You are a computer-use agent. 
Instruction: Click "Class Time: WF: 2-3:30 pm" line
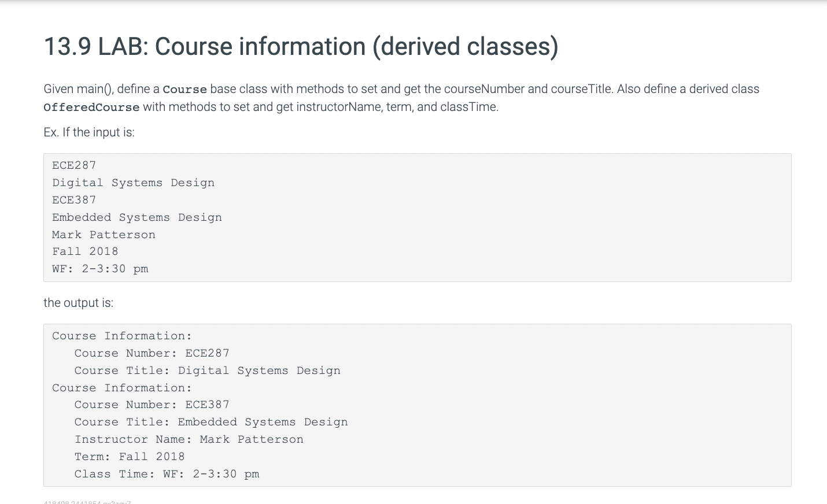point(167,474)
